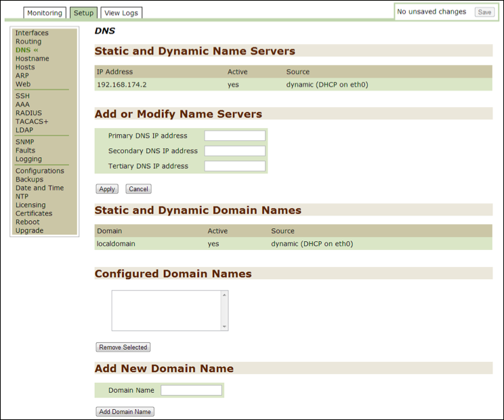504x420 pixels.
Task: Click the Remove Selected button
Action: (x=123, y=348)
